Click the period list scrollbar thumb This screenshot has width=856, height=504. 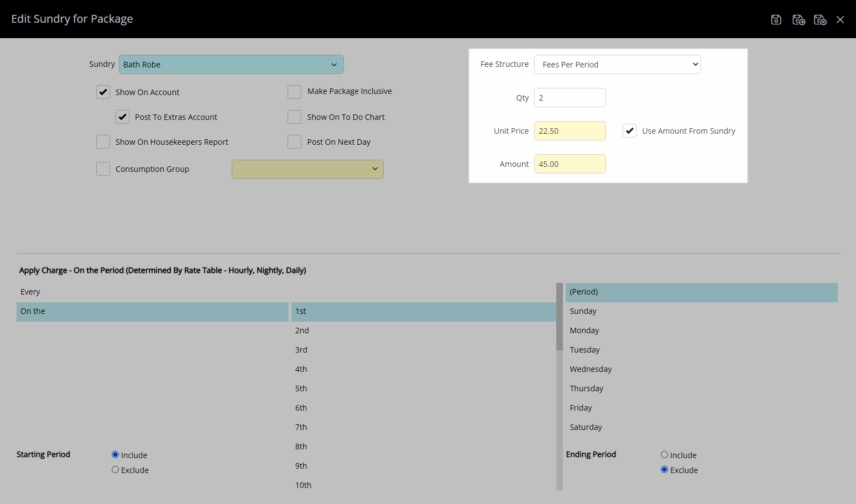pos(560,317)
